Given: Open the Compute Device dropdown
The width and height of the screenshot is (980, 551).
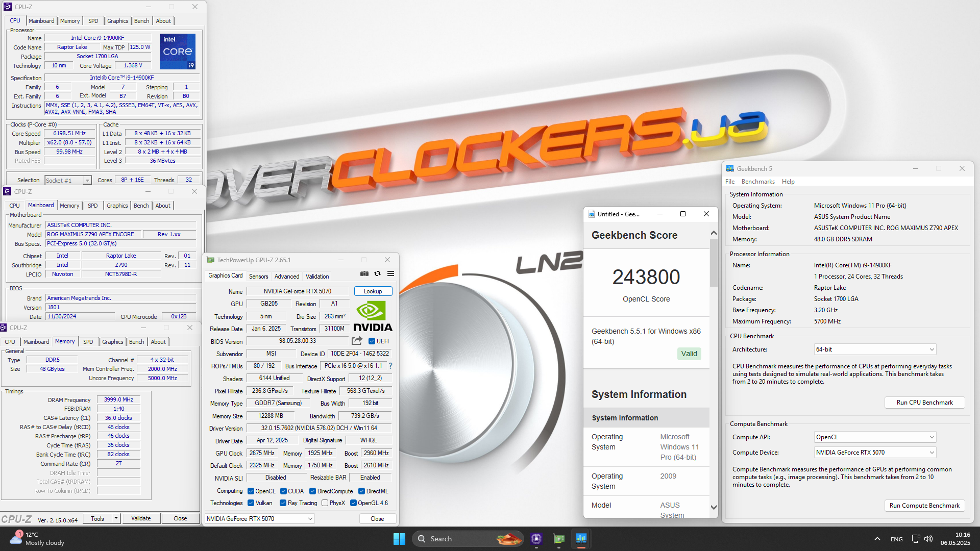Looking at the screenshot, I should 875,453.
